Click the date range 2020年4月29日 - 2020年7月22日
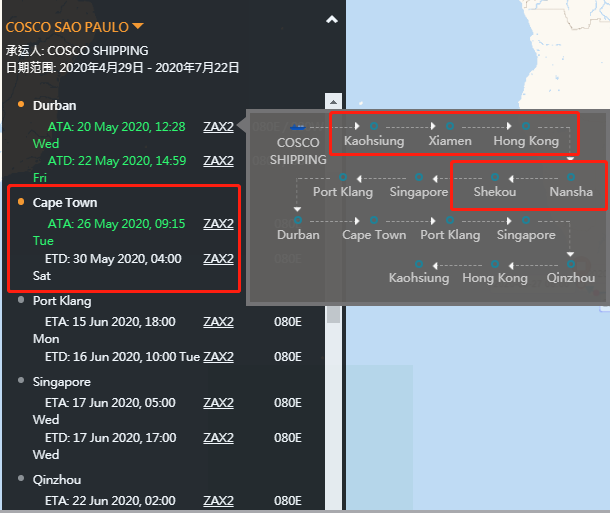Image resolution: width=610 pixels, height=513 pixels. click(123, 68)
